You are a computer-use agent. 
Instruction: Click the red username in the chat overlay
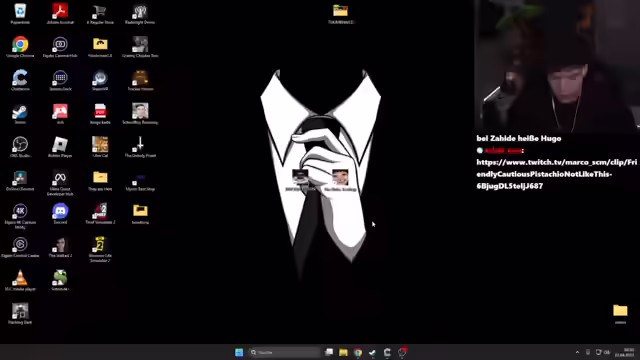(x=504, y=150)
